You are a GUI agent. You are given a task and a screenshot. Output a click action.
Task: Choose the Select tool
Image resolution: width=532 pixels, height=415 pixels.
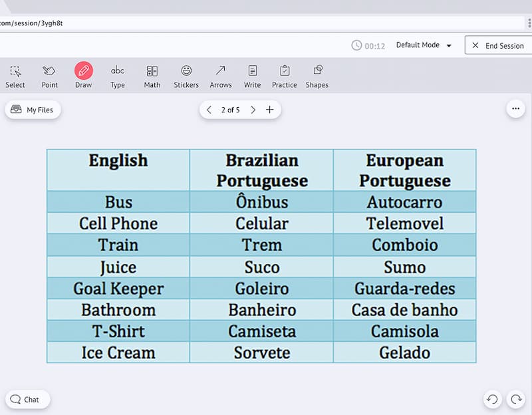(x=15, y=76)
